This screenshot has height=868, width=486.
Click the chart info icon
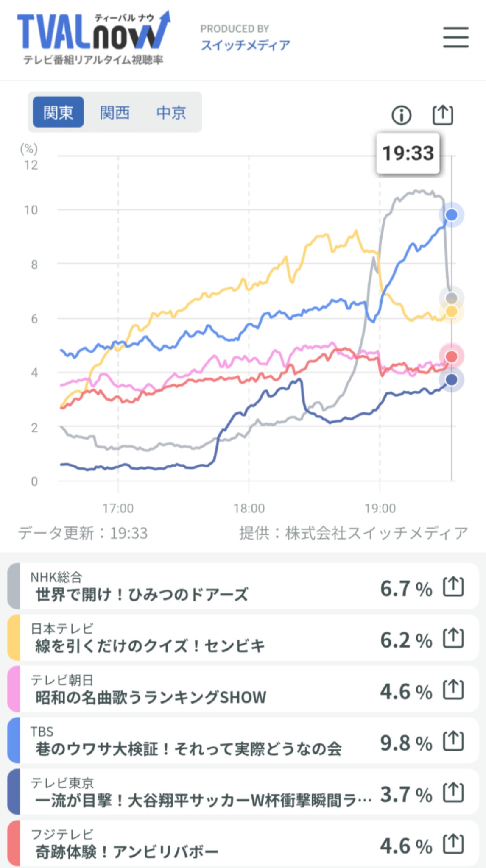click(401, 115)
